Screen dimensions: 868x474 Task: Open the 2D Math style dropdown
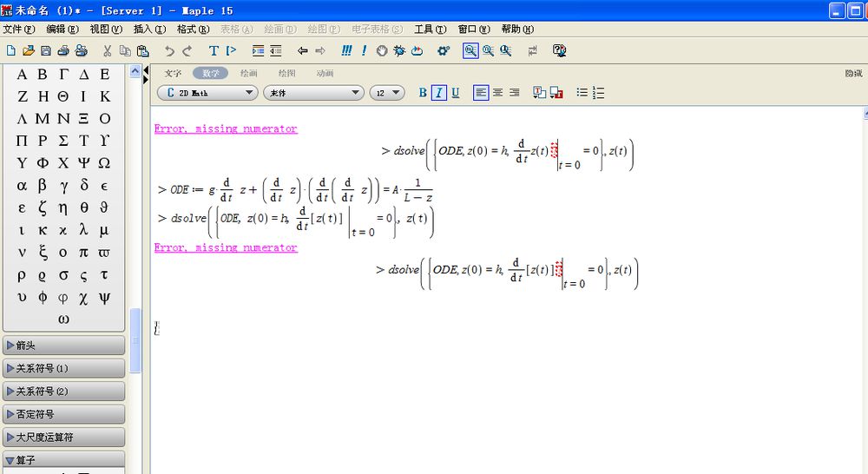click(207, 93)
